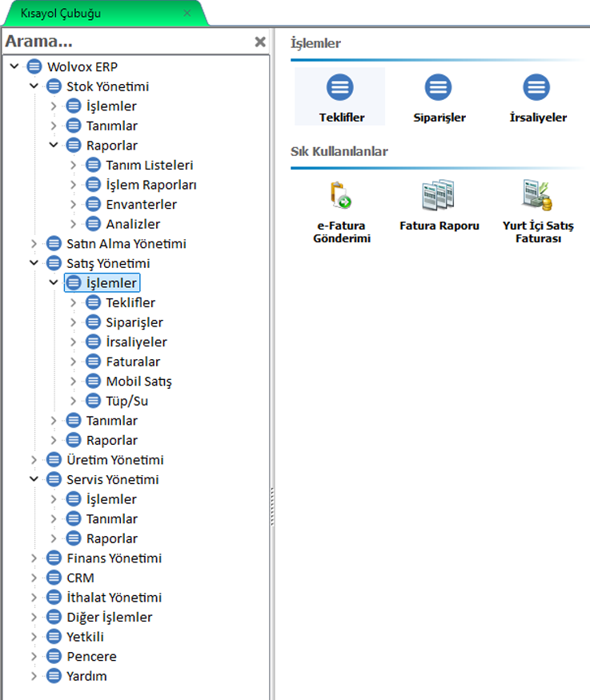The image size is (590, 700).
Task: Click the Wolvox ERP root node icon
Action: tap(34, 67)
